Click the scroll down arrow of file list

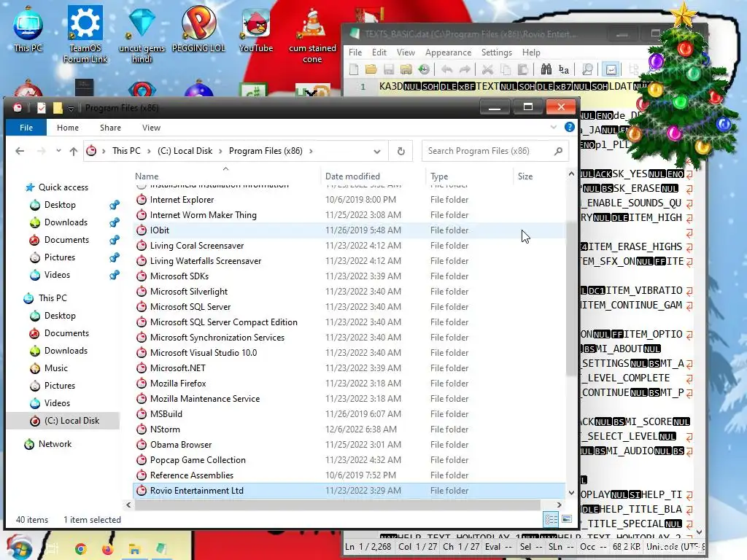pos(571,493)
